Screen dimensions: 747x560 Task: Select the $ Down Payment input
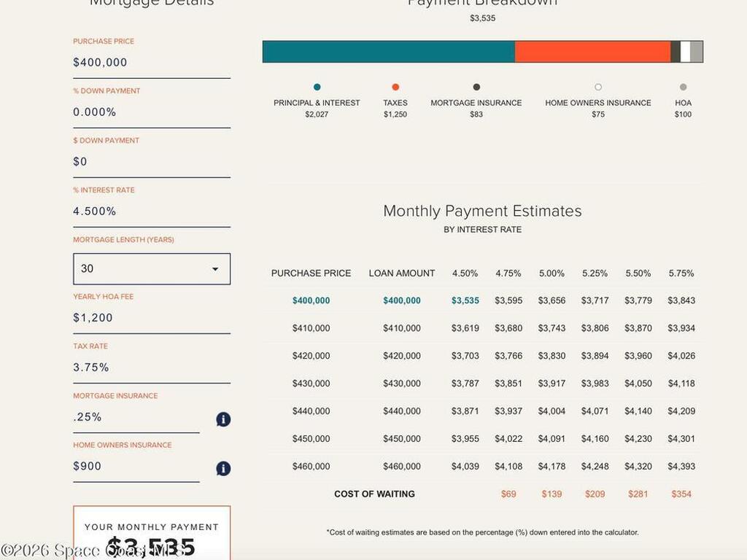[151, 162]
